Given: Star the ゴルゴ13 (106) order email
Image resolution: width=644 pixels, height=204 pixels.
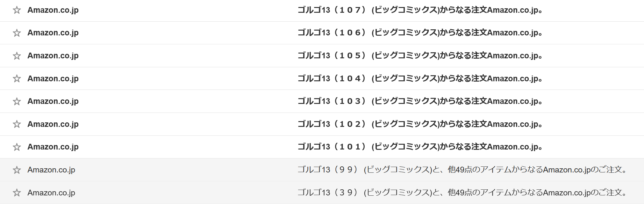Looking at the screenshot, I should (17, 33).
